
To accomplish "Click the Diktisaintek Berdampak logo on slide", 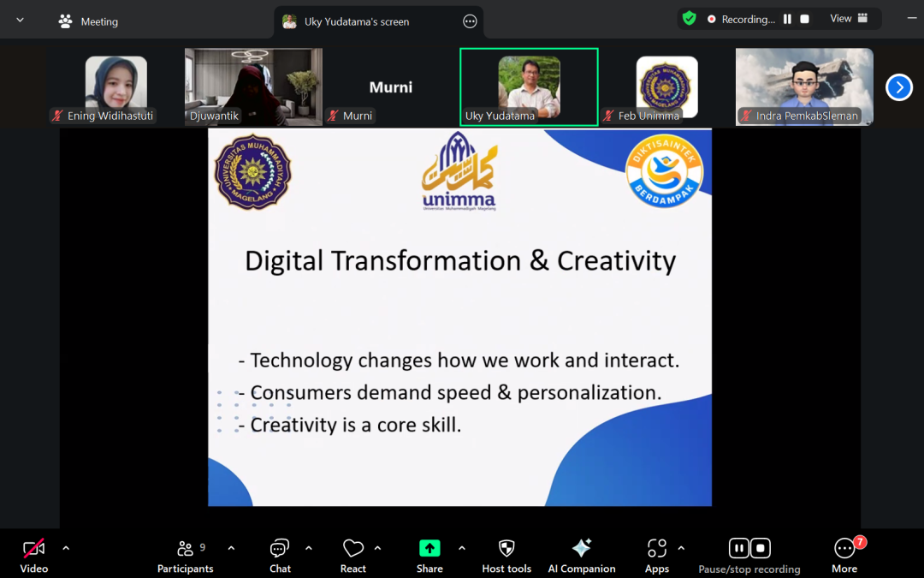I will click(x=664, y=171).
